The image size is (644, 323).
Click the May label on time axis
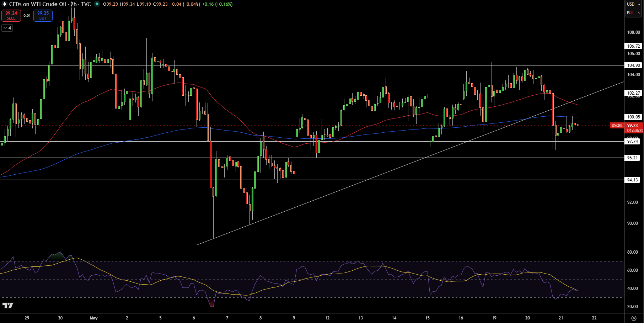pyautogui.click(x=93, y=318)
